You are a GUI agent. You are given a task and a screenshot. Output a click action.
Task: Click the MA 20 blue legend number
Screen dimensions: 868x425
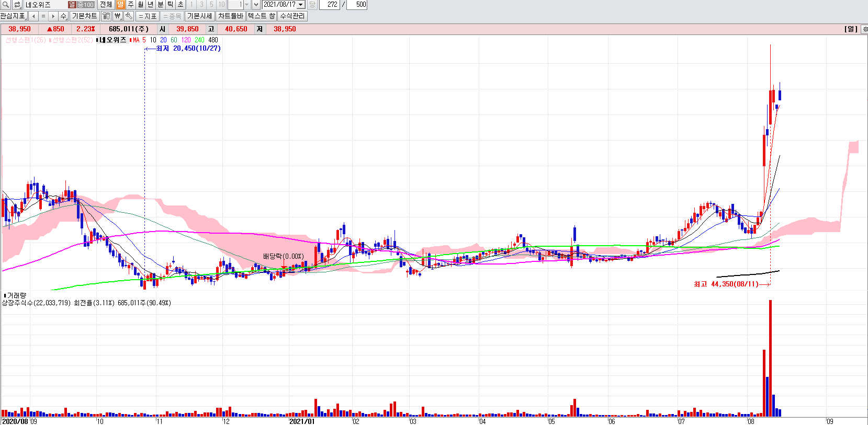pyautogui.click(x=163, y=40)
